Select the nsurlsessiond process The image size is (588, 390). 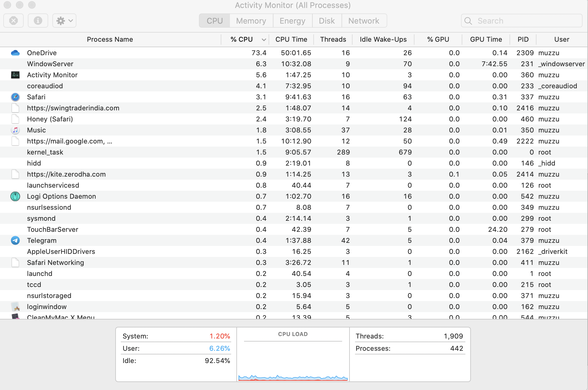tap(49, 207)
